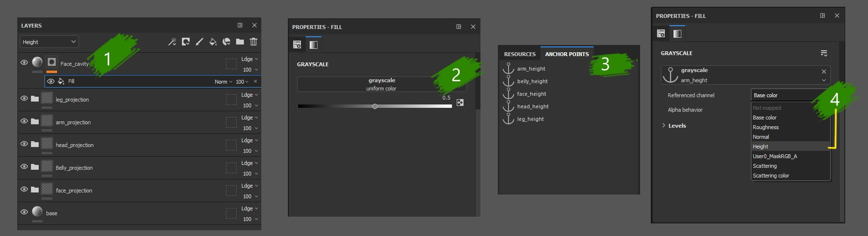This screenshot has height=236, width=868.
Task: Click the Add effect magic wand icon
Action: click(x=172, y=42)
